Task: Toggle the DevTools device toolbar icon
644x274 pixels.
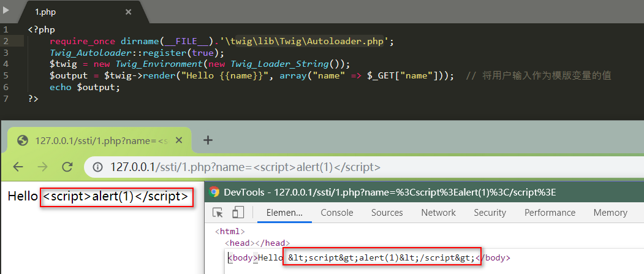Action: tap(238, 213)
